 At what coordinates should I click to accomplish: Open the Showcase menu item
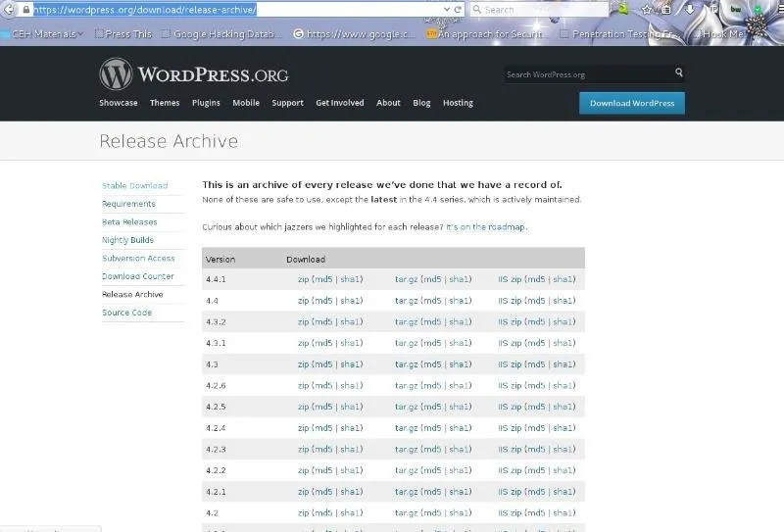[119, 103]
